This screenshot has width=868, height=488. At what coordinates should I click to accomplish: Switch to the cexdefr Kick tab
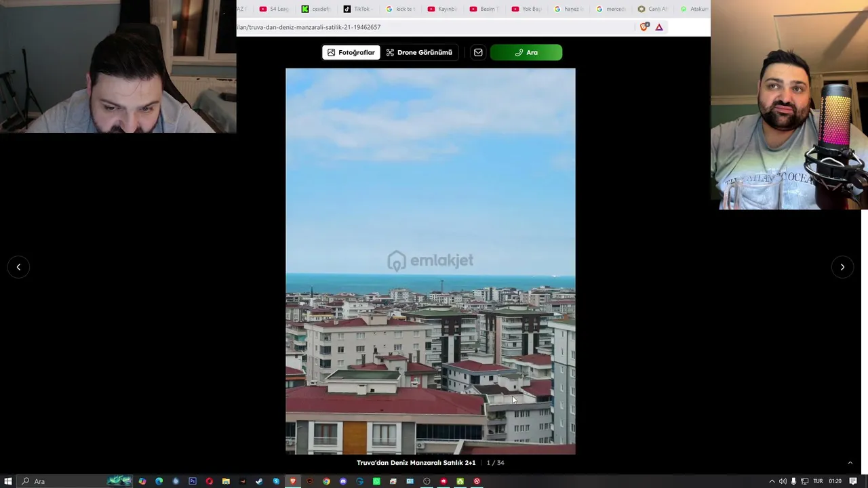[x=316, y=9]
